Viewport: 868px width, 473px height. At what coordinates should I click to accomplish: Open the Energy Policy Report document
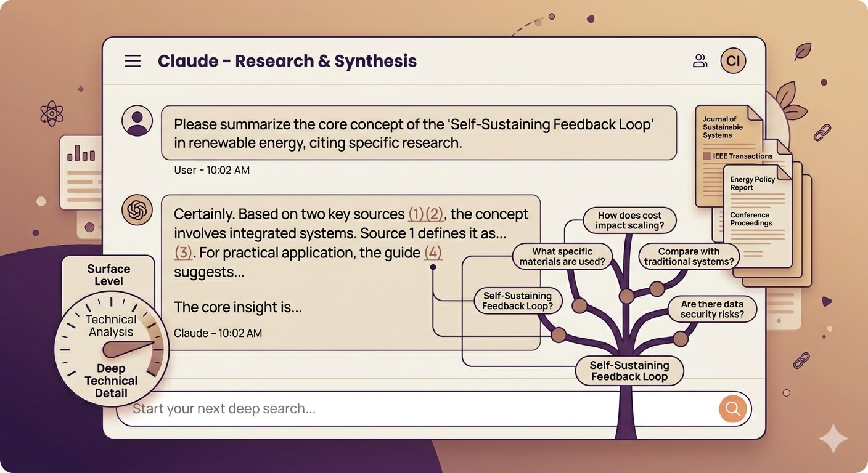752,183
